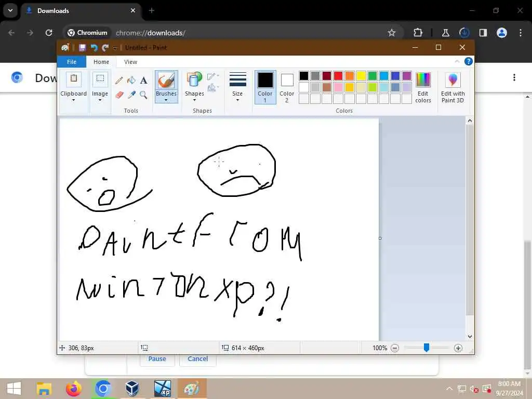Move the zoom slider handle

(x=427, y=348)
